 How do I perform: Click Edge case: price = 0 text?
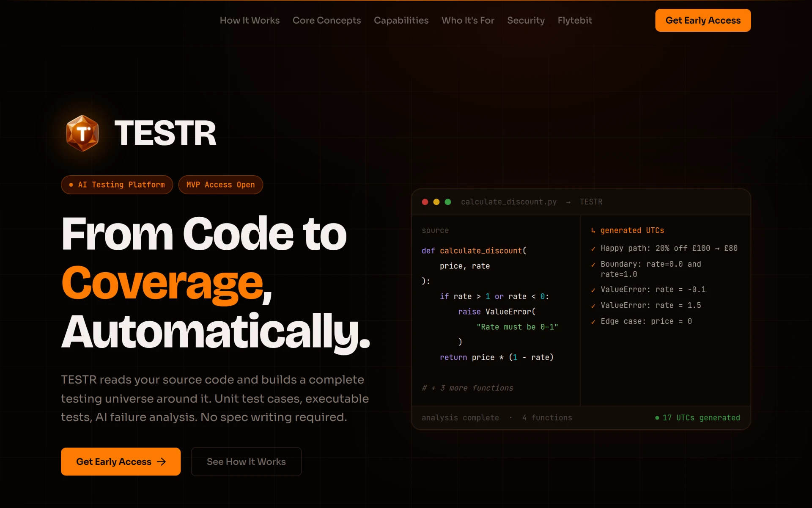[x=646, y=321]
